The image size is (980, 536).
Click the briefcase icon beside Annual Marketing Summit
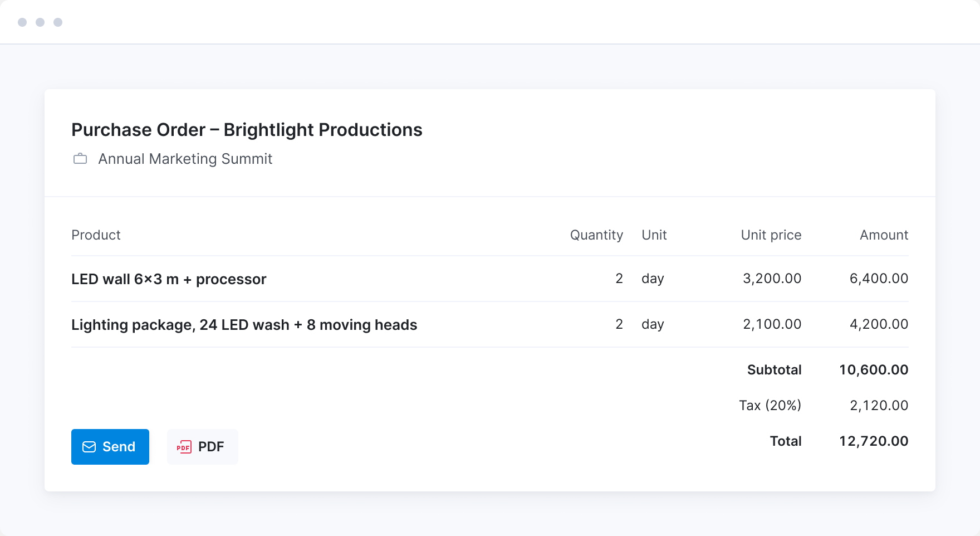80,159
